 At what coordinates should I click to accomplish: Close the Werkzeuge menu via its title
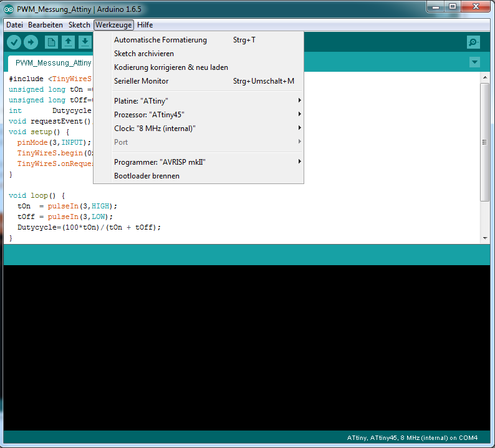113,25
